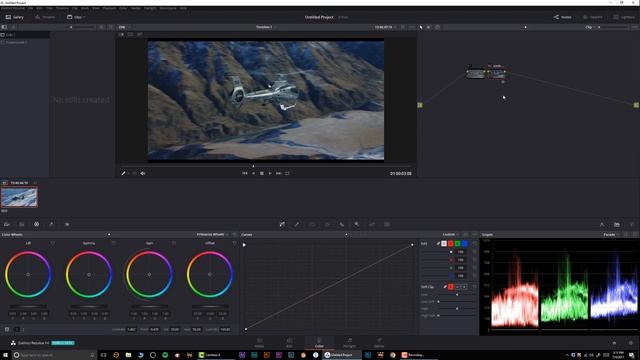Select the node graph pan hand tool
640x360 pixels.
click(428, 27)
